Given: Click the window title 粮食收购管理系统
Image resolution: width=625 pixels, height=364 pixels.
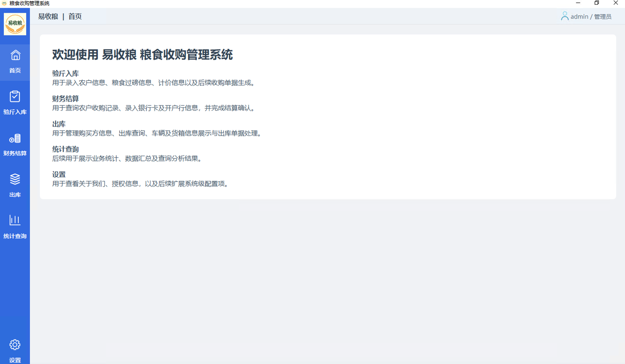Looking at the screenshot, I should [x=29, y=3].
